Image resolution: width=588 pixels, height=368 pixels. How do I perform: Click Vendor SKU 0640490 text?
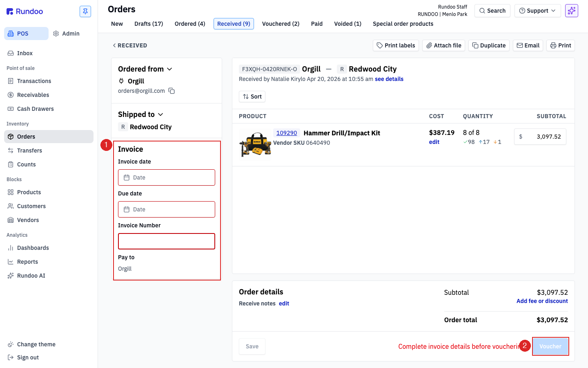point(301,143)
